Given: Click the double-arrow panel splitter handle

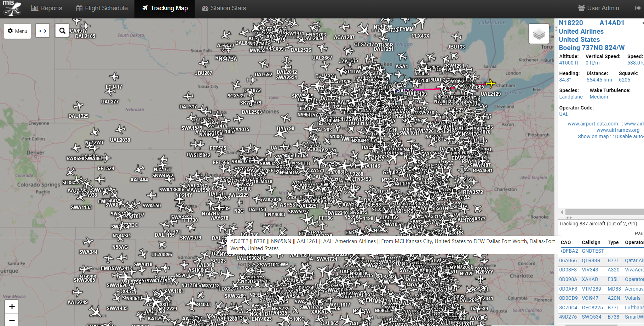Looking at the screenshot, I should point(569,218).
